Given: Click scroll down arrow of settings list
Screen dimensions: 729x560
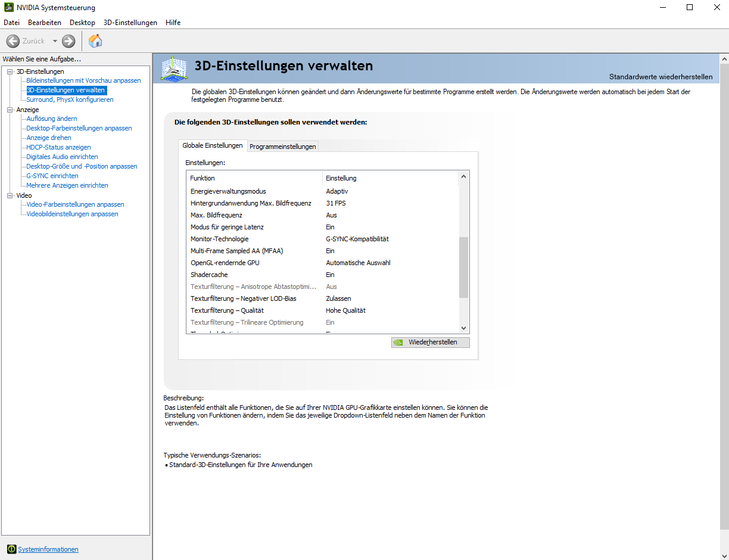Looking at the screenshot, I should tap(464, 328).
